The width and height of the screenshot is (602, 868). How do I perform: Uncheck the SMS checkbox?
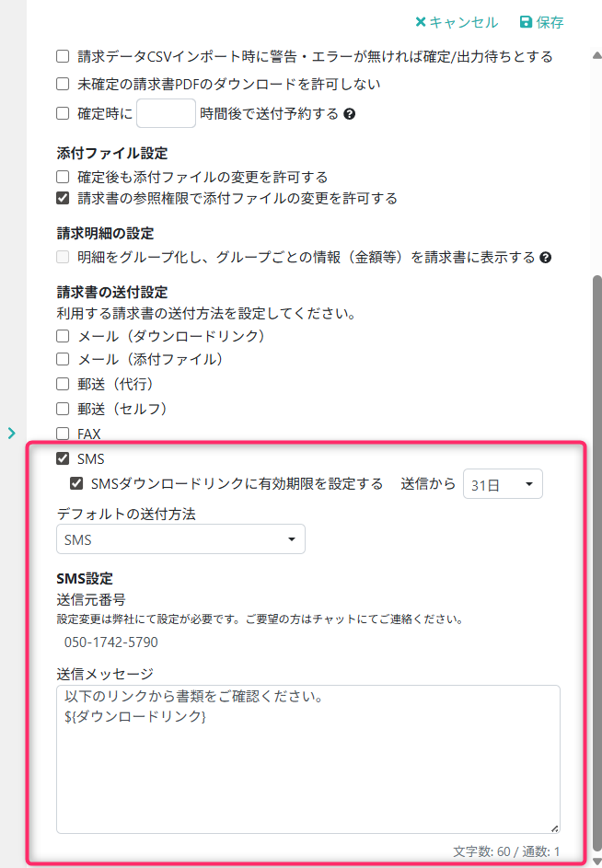click(x=63, y=458)
